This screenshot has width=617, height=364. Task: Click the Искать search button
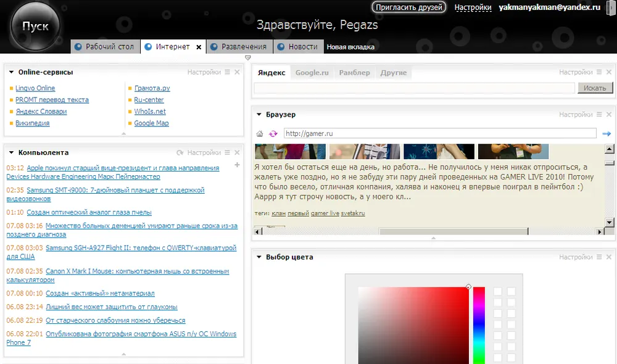pos(595,88)
